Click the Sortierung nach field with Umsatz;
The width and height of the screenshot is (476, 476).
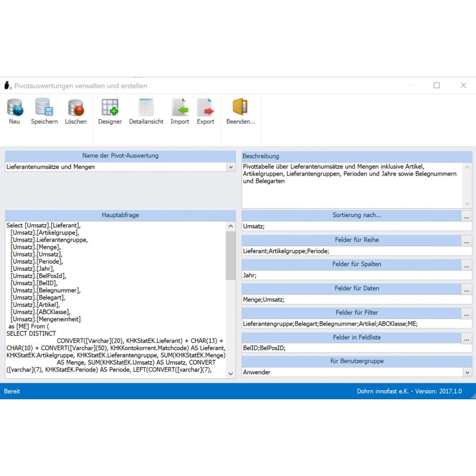click(x=356, y=226)
